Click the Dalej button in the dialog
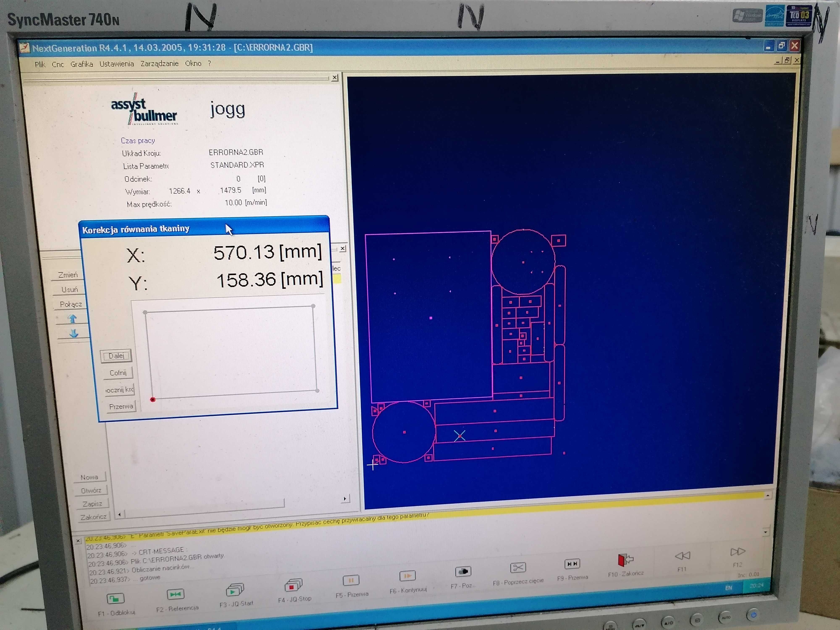Viewport: 840px width, 630px height. pyautogui.click(x=116, y=356)
